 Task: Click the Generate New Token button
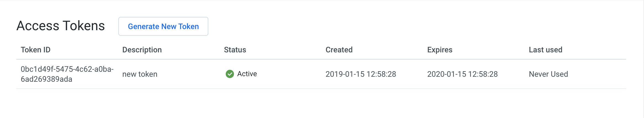(163, 26)
